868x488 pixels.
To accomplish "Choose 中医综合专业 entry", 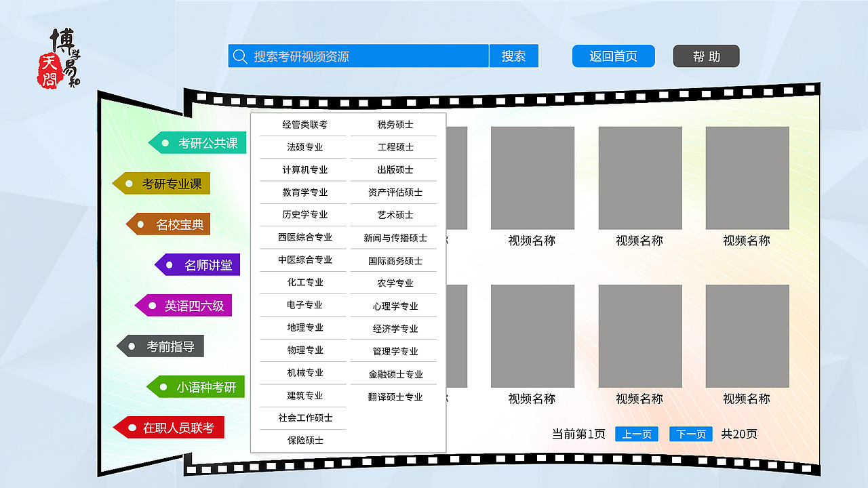I will [x=305, y=260].
